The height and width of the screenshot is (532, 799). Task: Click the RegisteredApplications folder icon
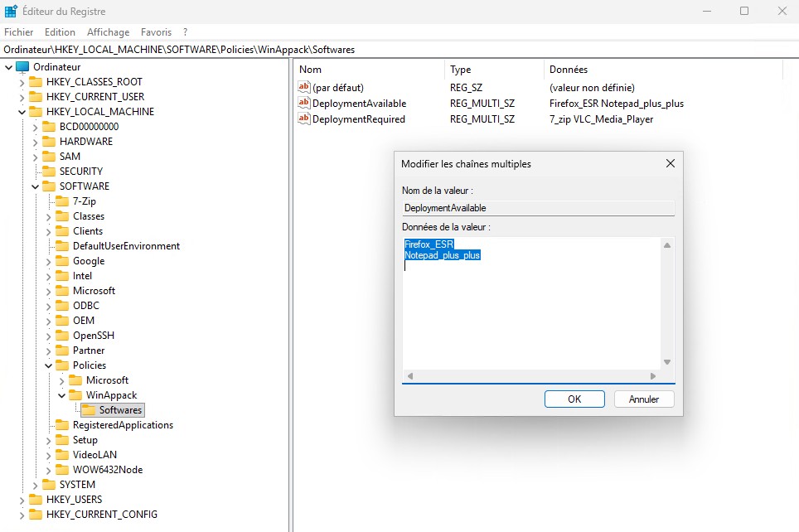coord(62,424)
